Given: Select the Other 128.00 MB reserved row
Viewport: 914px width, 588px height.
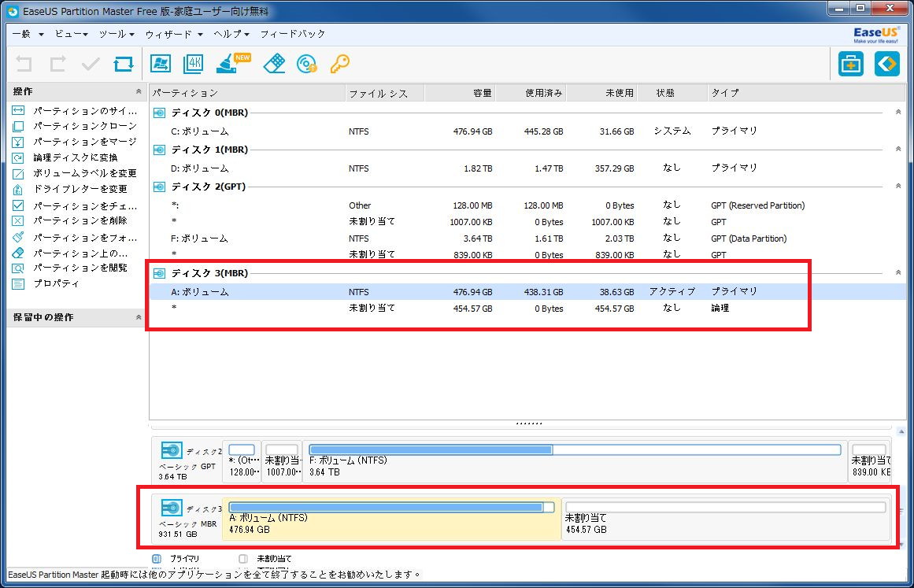Looking at the screenshot, I should tap(527, 205).
